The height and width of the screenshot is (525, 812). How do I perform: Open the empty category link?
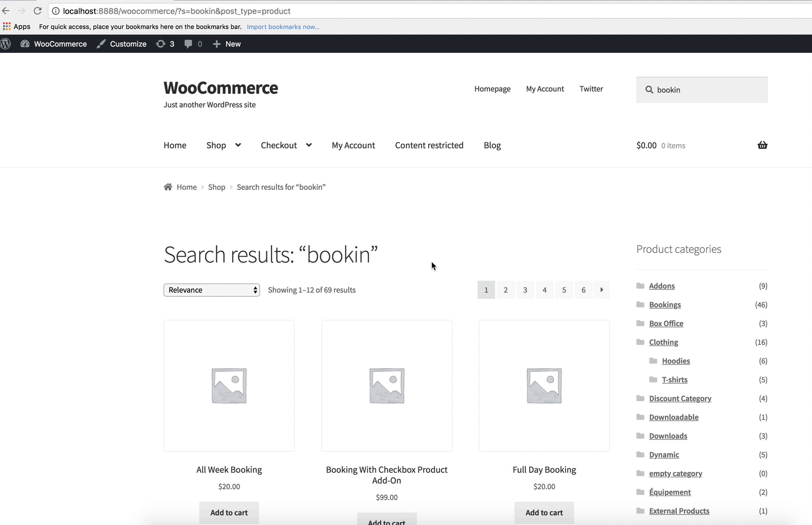click(x=676, y=473)
